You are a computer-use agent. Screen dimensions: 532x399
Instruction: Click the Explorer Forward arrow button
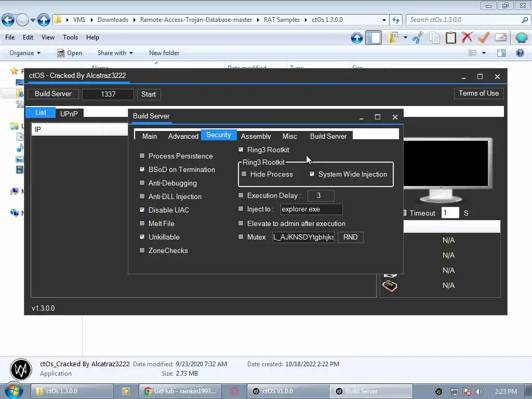click(22, 20)
